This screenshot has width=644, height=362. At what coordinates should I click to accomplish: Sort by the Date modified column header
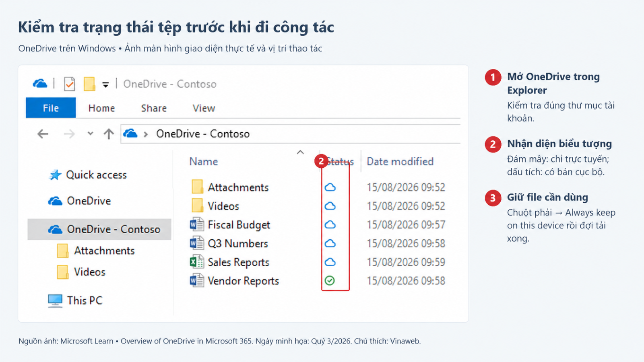(x=400, y=161)
